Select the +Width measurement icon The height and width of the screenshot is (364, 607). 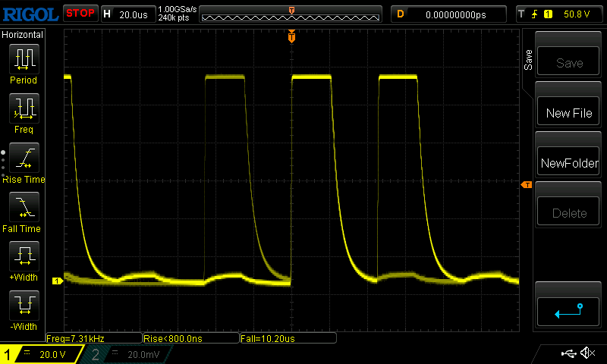(24, 258)
